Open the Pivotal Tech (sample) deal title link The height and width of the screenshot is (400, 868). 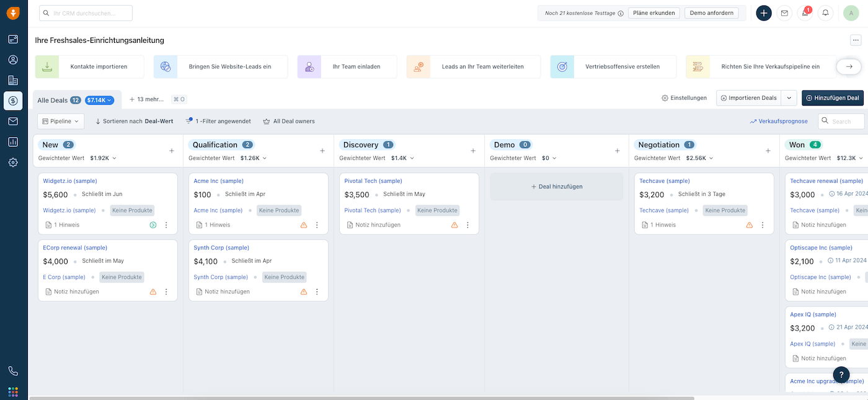(373, 181)
